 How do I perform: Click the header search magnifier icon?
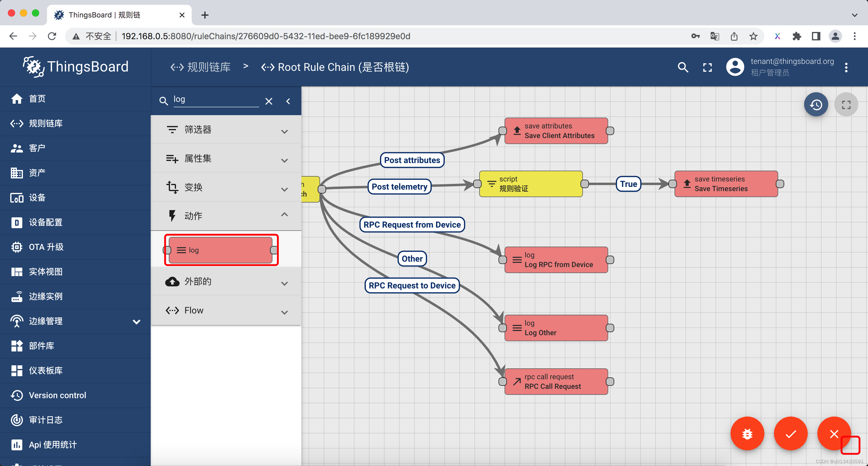tap(683, 68)
